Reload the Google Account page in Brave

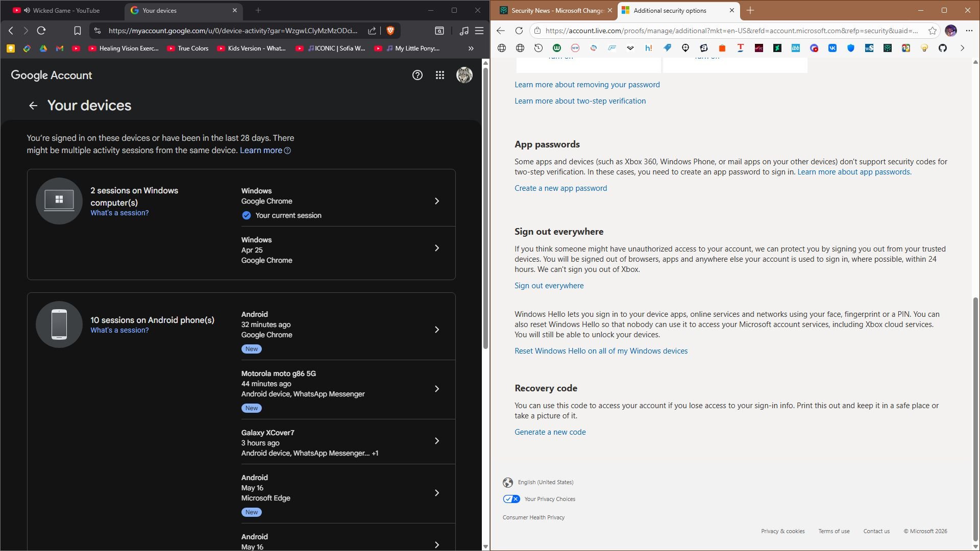(41, 31)
